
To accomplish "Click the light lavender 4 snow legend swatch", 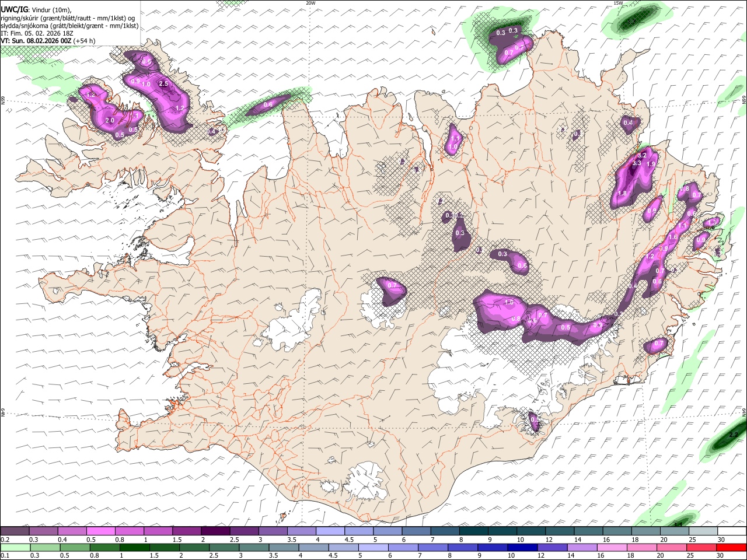I will 330,531.
